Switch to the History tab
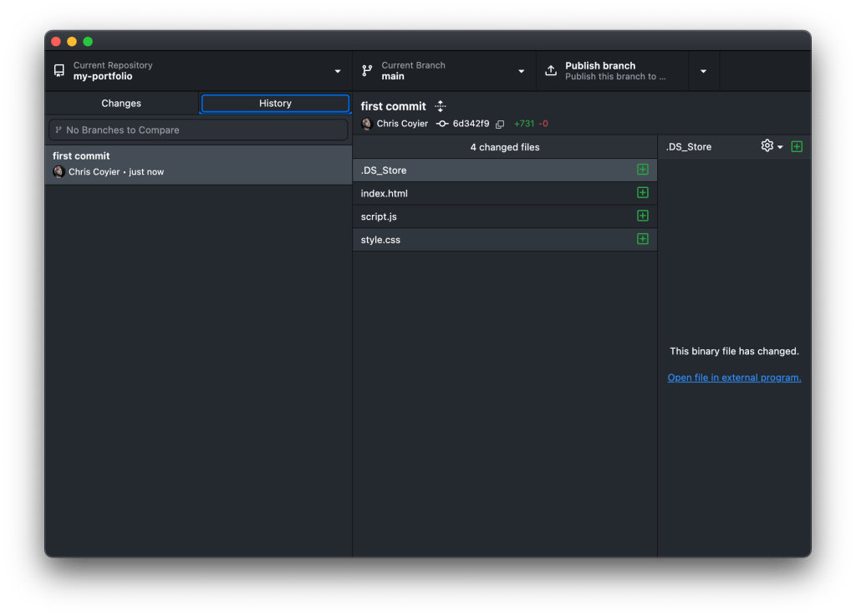Viewport: 856px width, 616px height. pyautogui.click(x=274, y=103)
